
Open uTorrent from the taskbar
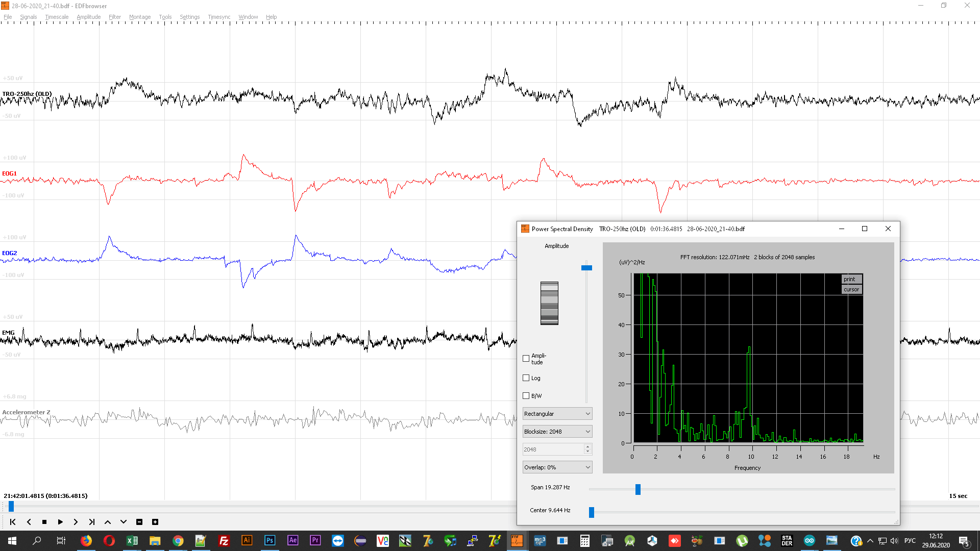(x=742, y=541)
